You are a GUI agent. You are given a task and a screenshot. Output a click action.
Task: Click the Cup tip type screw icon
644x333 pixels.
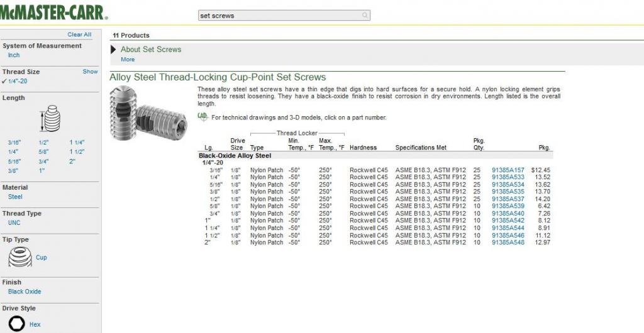(x=20, y=257)
